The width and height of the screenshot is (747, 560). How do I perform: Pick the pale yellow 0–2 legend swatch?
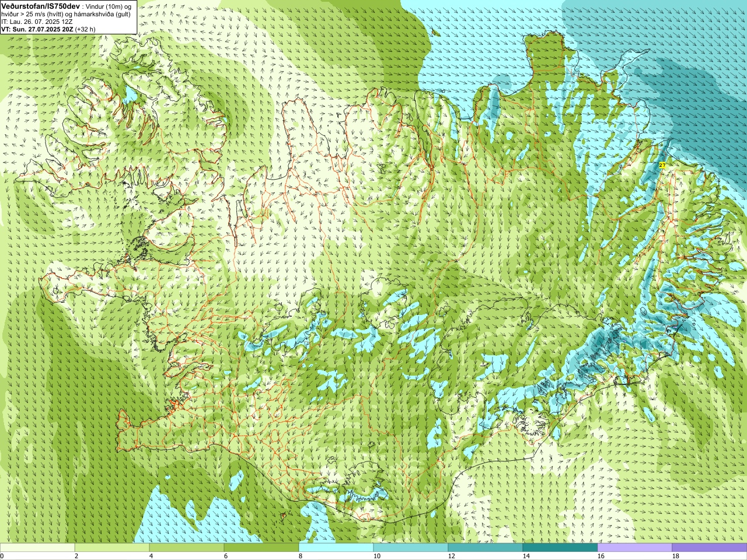pos(37,548)
